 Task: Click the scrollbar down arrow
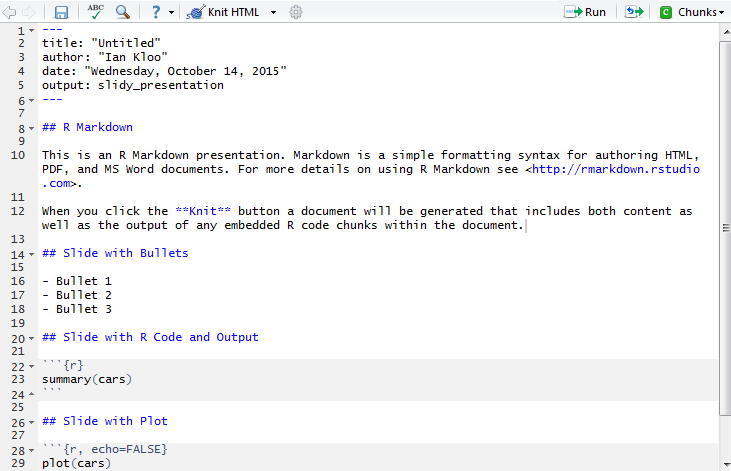(726, 464)
